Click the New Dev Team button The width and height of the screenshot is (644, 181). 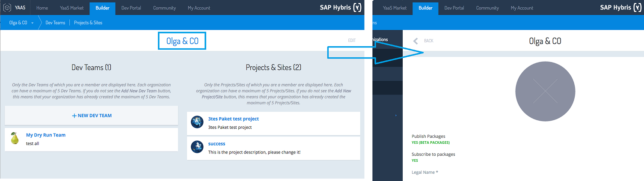tap(91, 116)
